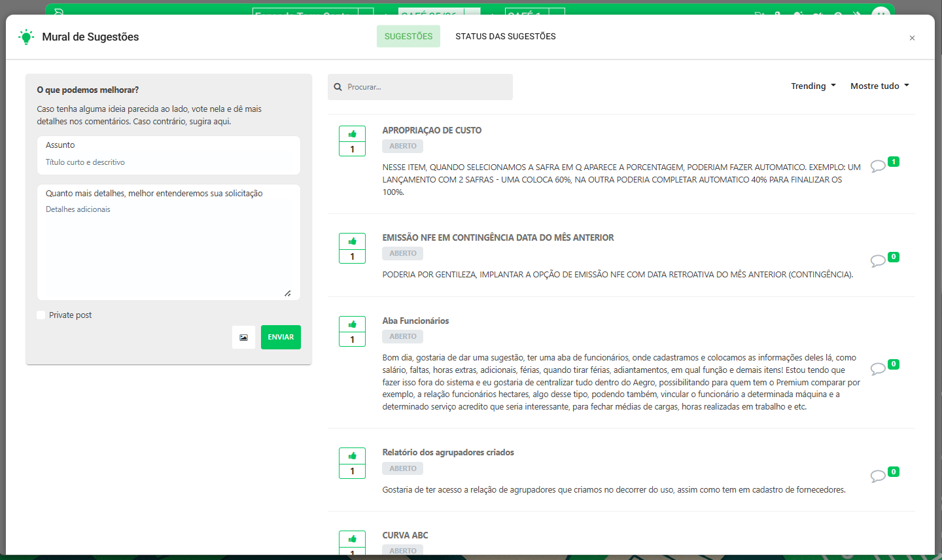
Task: Click the Procurar search field
Action: tap(425, 87)
